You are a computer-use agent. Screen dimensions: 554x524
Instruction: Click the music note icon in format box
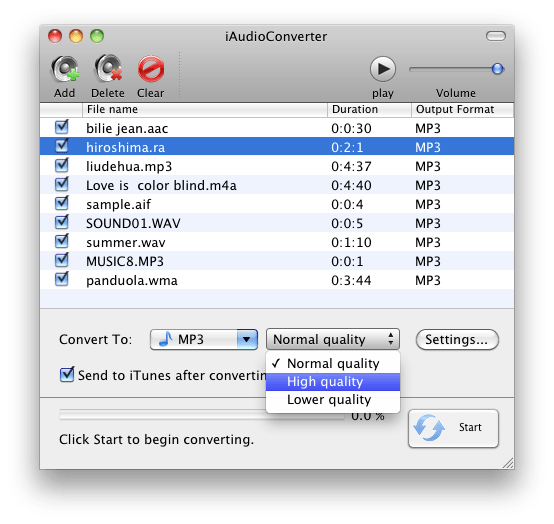pos(165,339)
